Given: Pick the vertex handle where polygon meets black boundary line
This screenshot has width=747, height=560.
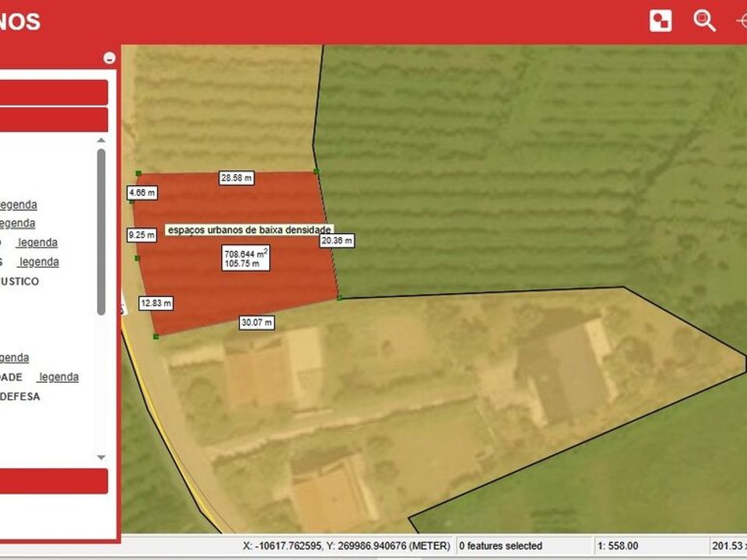Looking at the screenshot, I should pyautogui.click(x=340, y=298).
